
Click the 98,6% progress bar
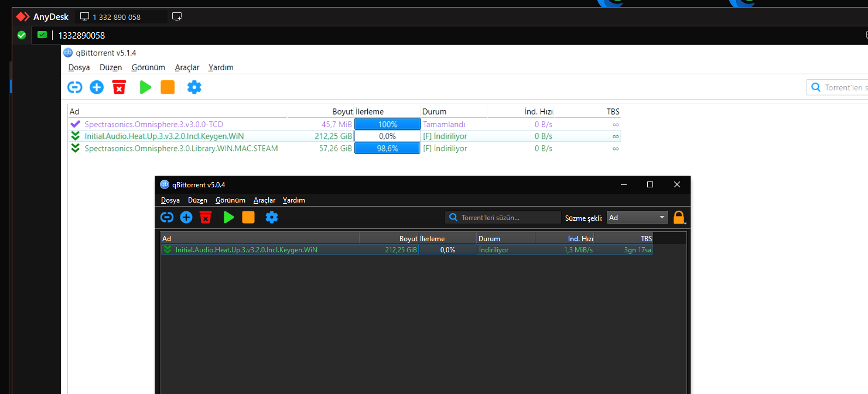tap(387, 149)
